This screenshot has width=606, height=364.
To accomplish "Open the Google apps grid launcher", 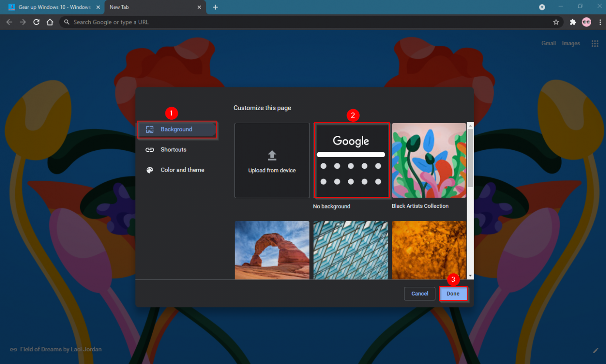I will click(595, 43).
